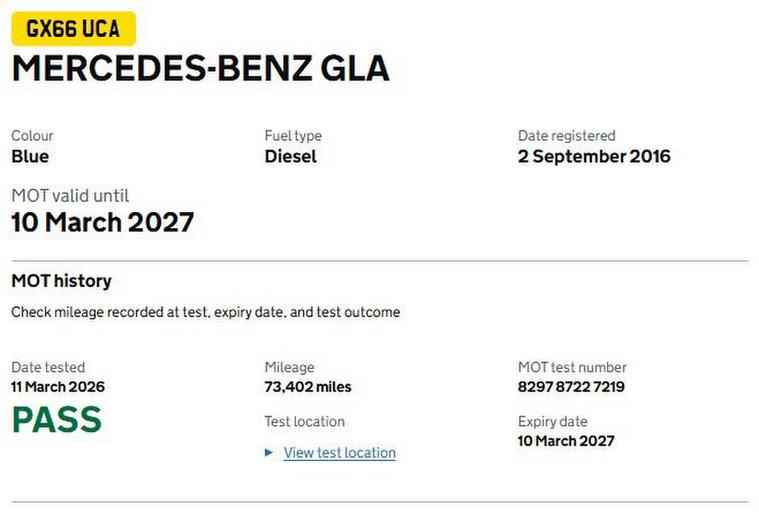Click the Test location label
The height and width of the screenshot is (514, 759).
click(304, 421)
